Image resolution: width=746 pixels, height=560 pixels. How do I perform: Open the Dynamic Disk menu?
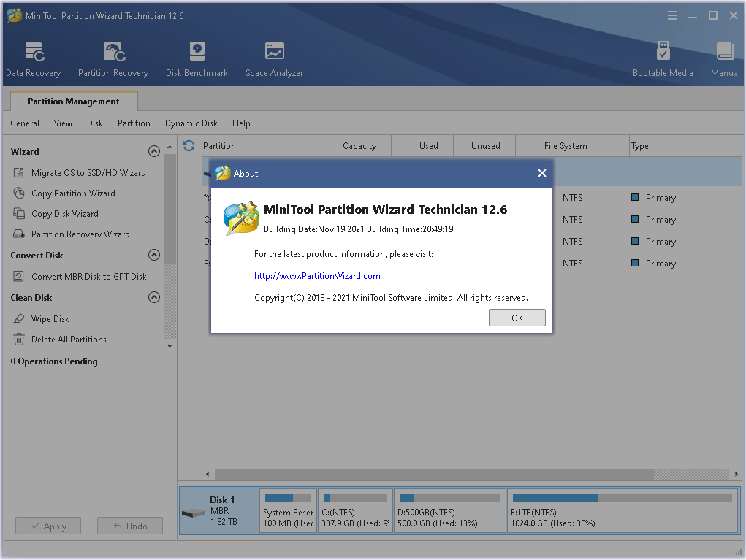[191, 123]
